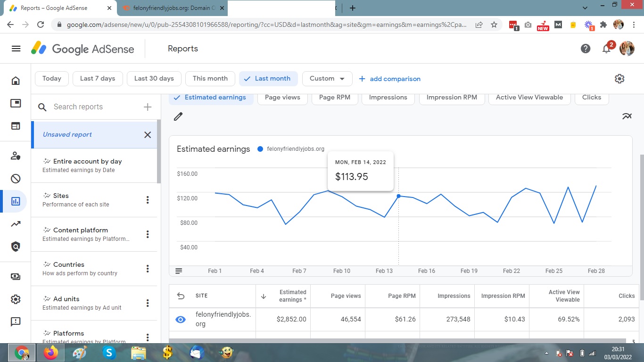Close the Unsaved report entry

click(148, 135)
